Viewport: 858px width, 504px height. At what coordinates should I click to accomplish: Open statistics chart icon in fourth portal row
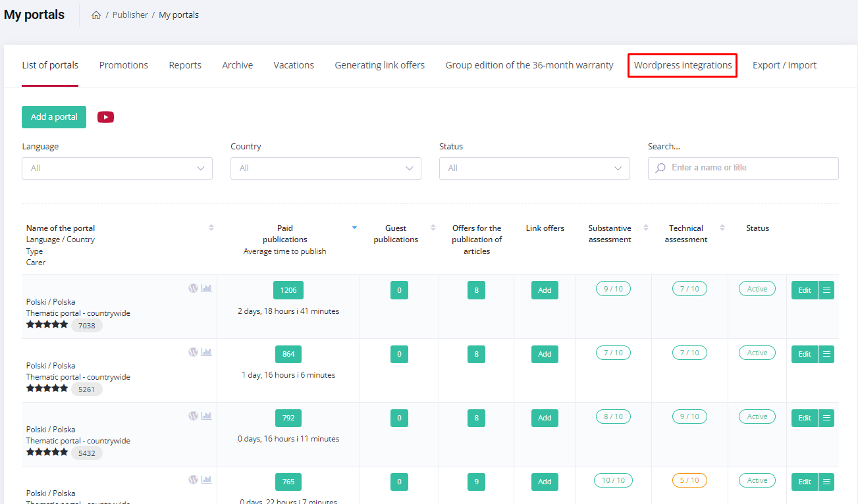pyautogui.click(x=206, y=480)
